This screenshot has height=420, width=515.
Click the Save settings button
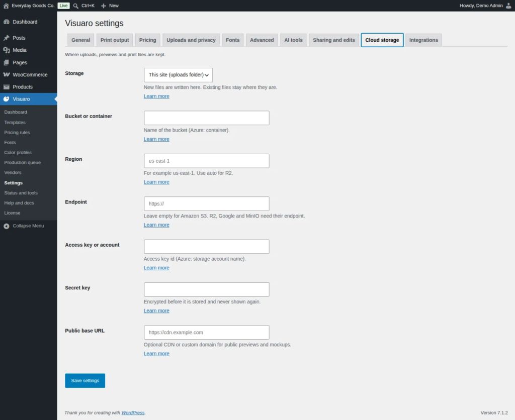85,381
